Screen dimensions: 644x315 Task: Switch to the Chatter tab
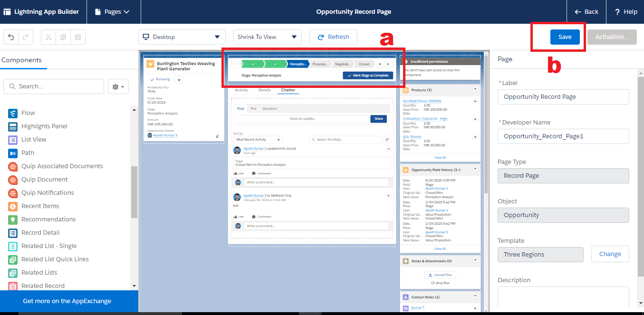(x=288, y=89)
